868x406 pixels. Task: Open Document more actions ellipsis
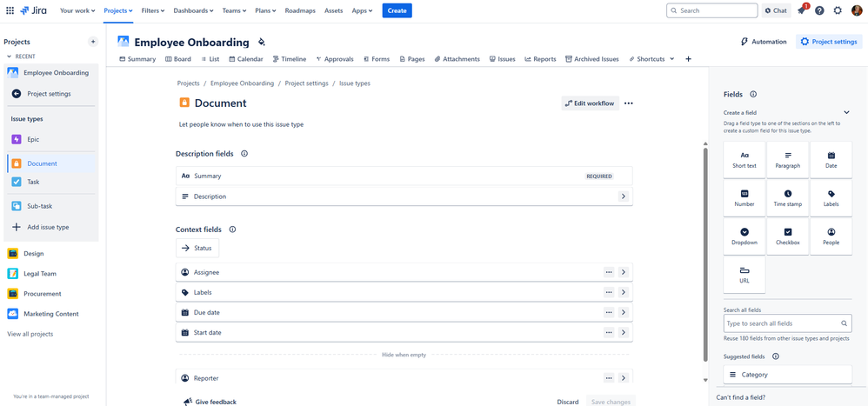pos(628,103)
